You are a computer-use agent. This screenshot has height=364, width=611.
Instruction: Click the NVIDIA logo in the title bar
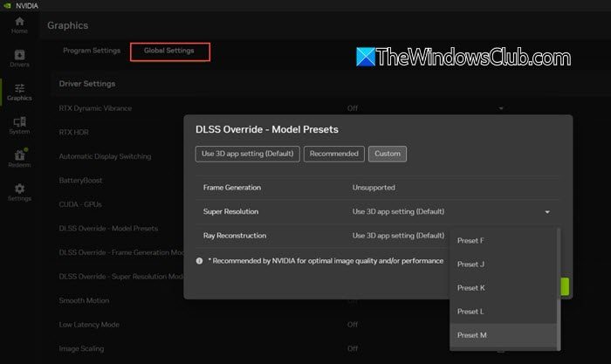(7, 5)
